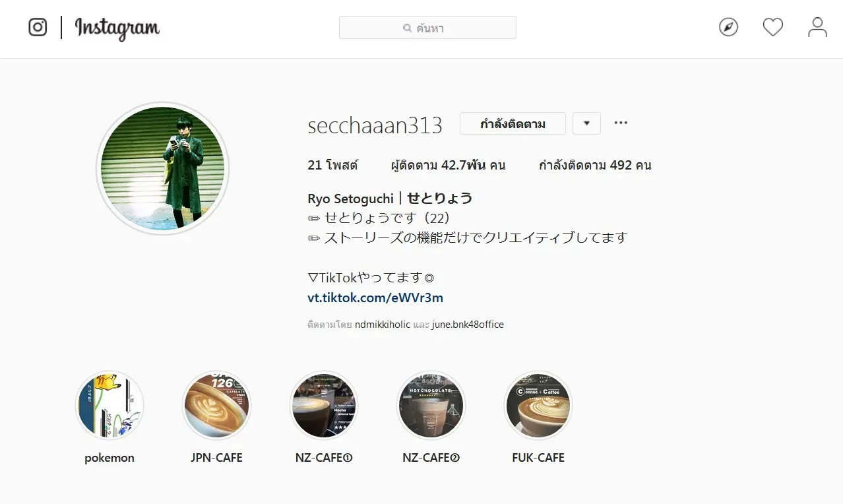
Task: Expand suggested accounts dropdown arrow
Action: [587, 123]
